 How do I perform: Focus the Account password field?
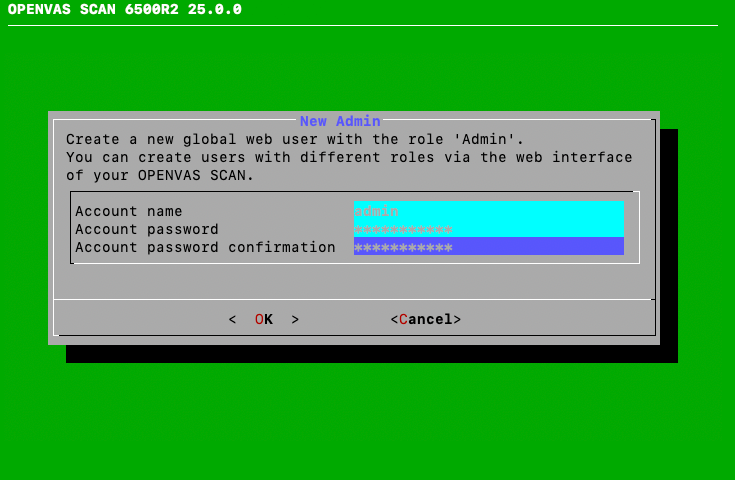pyautogui.click(x=488, y=229)
